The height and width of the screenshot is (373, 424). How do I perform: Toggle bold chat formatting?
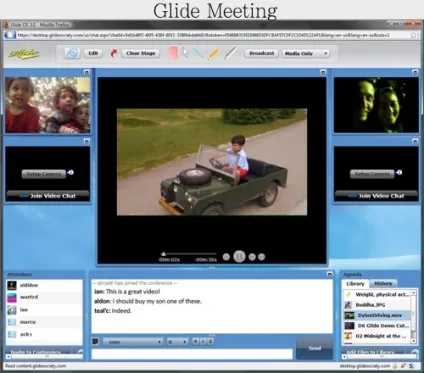point(196,342)
